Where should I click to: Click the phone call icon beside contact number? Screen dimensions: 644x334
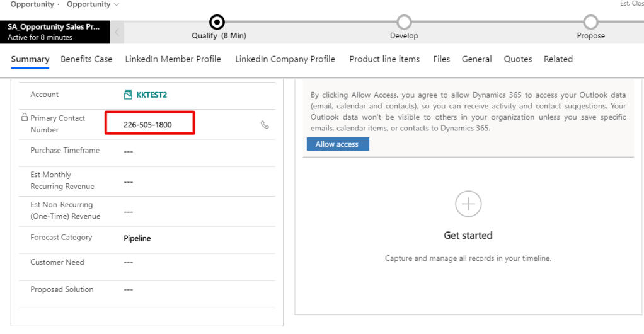(265, 125)
